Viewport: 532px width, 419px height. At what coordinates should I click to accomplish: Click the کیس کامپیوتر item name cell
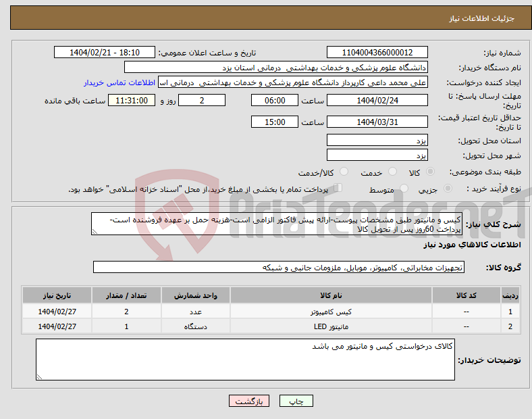pyautogui.click(x=331, y=312)
